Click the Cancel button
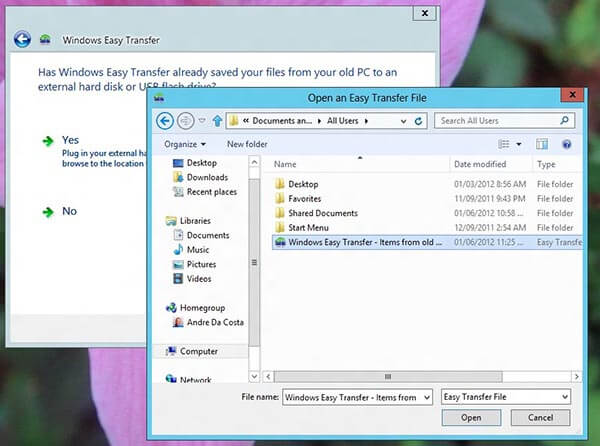The height and width of the screenshot is (446, 600). pos(540,418)
